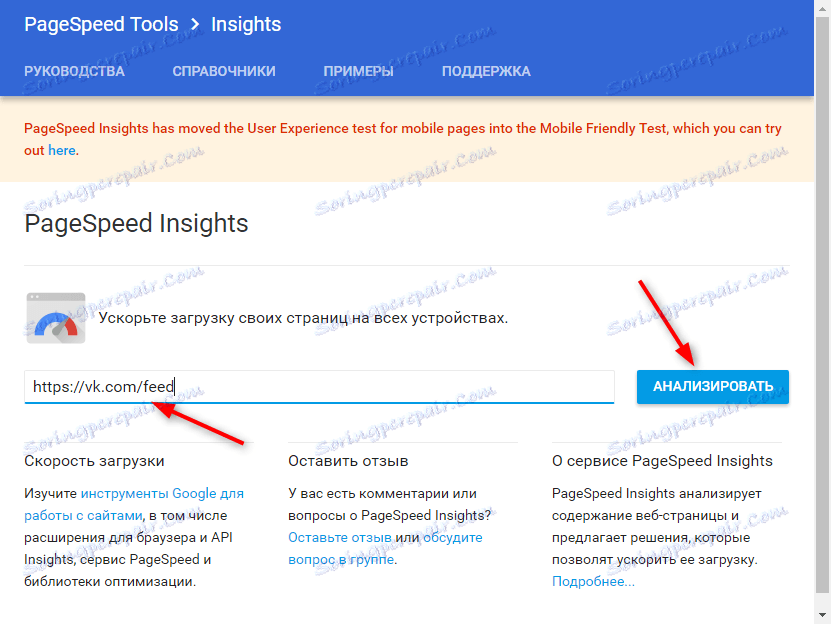Viewport: 831px width, 624px height.
Task: Open the РУКОВОДСТВА tab
Action: pos(74,71)
